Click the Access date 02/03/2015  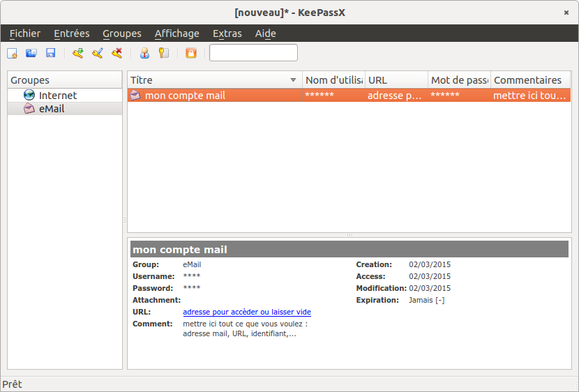430,276
